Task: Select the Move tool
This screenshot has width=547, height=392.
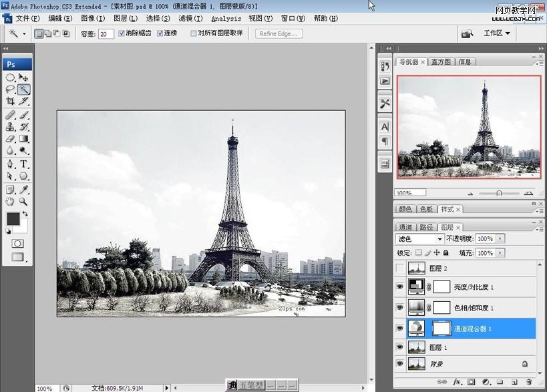Action: pos(23,77)
